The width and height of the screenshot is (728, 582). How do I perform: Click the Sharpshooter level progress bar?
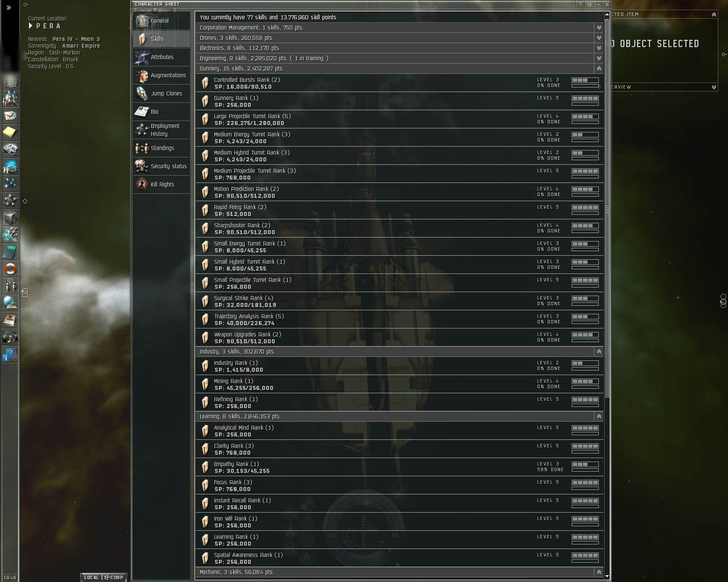[x=585, y=226]
